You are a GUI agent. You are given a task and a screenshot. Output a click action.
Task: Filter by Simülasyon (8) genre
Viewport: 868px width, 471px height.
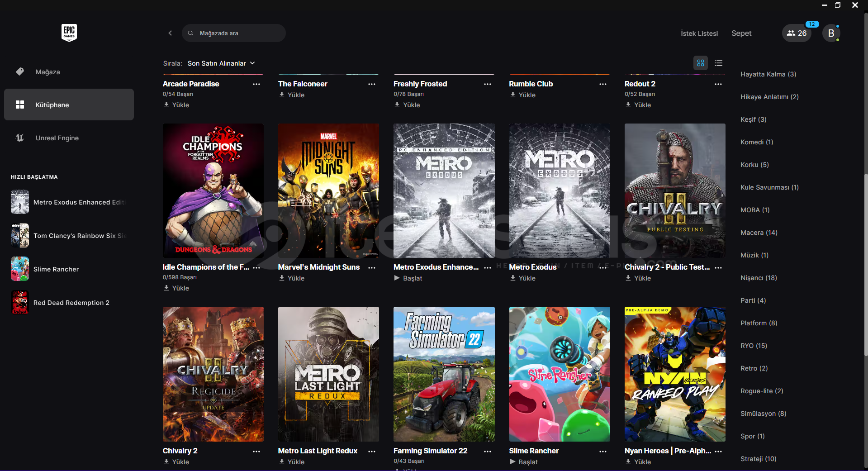[763, 414]
